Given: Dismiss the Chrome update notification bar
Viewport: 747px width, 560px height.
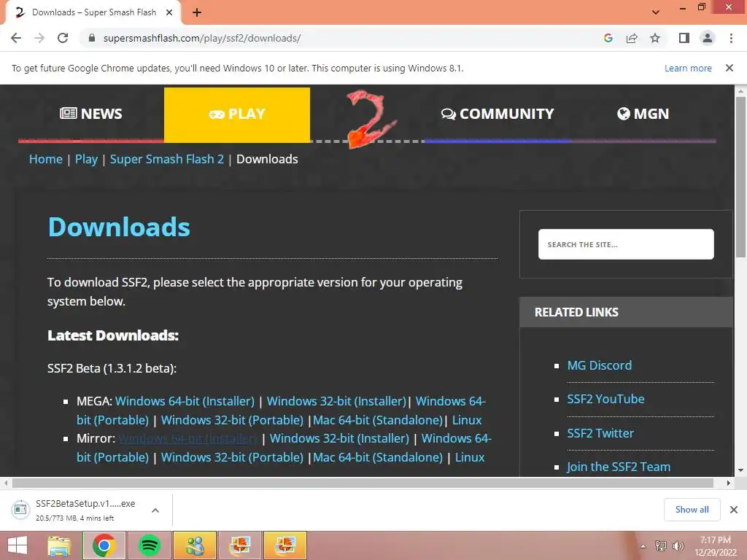Looking at the screenshot, I should click(729, 68).
